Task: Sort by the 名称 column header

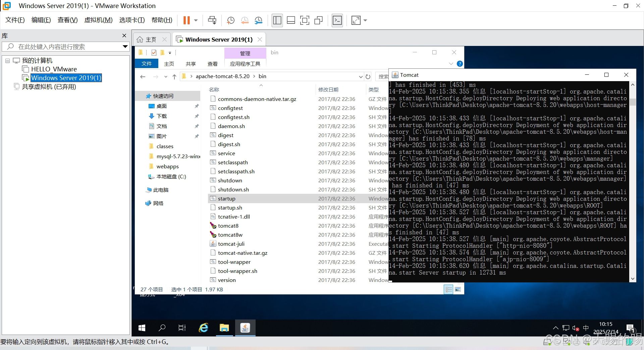Action: (x=214, y=90)
